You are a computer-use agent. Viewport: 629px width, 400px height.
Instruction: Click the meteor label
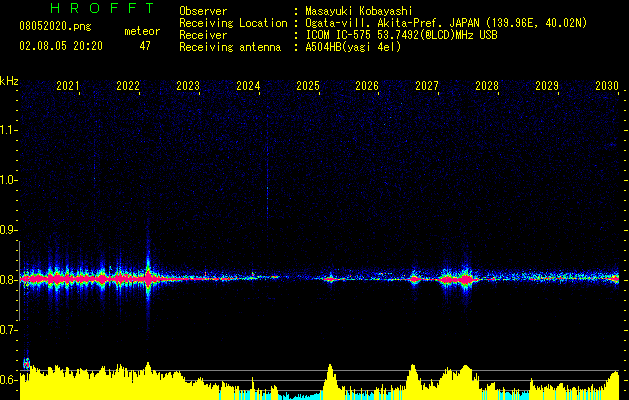pyautogui.click(x=142, y=31)
